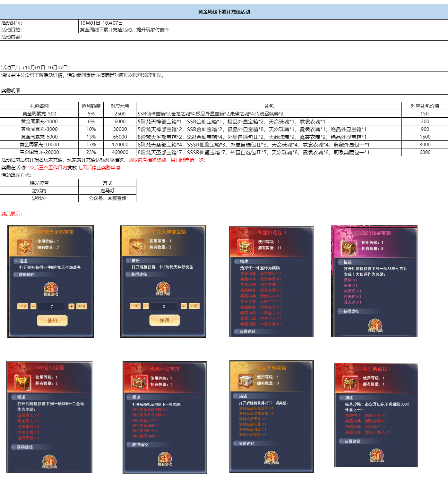Click 绝品外显宝箱 card title

pyautogui.click(x=165, y=369)
